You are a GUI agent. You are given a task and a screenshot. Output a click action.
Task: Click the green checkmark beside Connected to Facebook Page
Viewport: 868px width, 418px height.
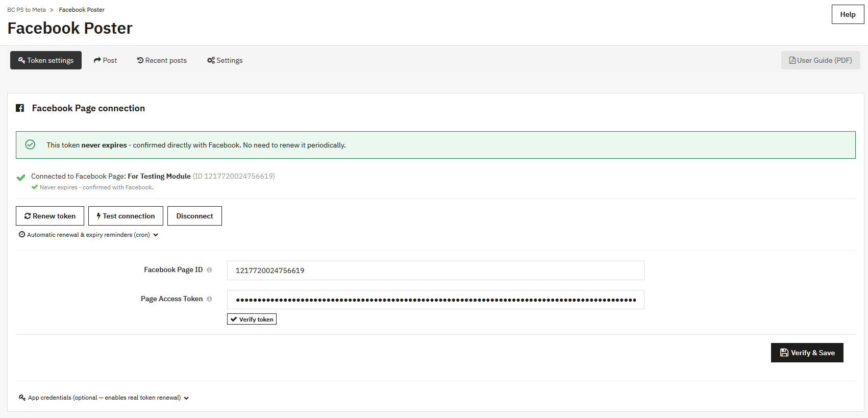pyautogui.click(x=21, y=178)
